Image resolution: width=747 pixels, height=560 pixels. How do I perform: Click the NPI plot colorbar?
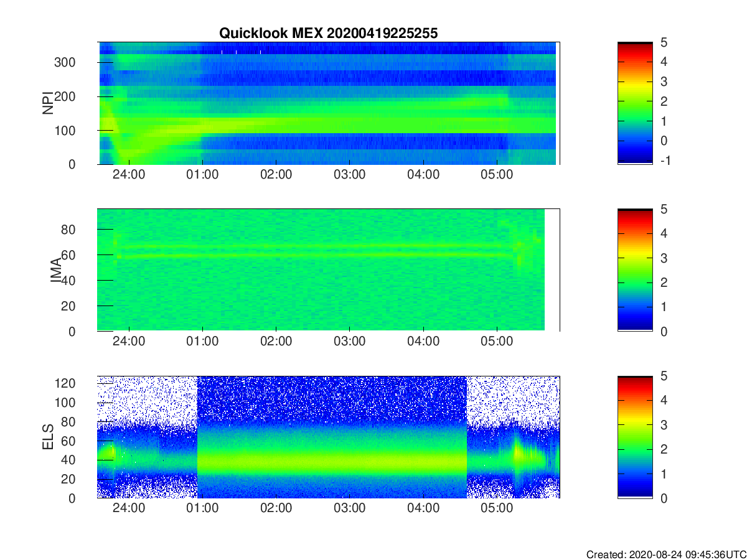tap(635, 103)
